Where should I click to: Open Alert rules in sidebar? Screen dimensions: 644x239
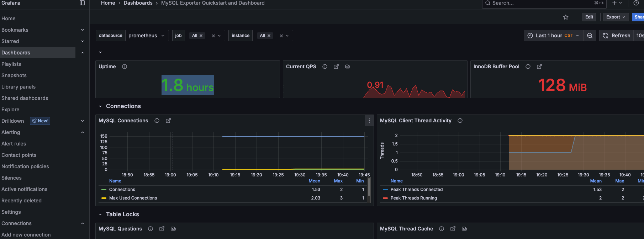pos(14,144)
